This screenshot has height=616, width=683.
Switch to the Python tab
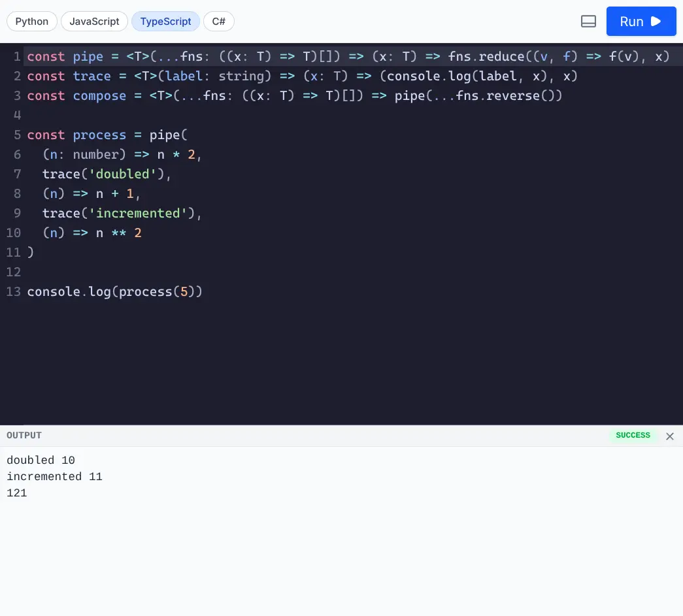31,21
